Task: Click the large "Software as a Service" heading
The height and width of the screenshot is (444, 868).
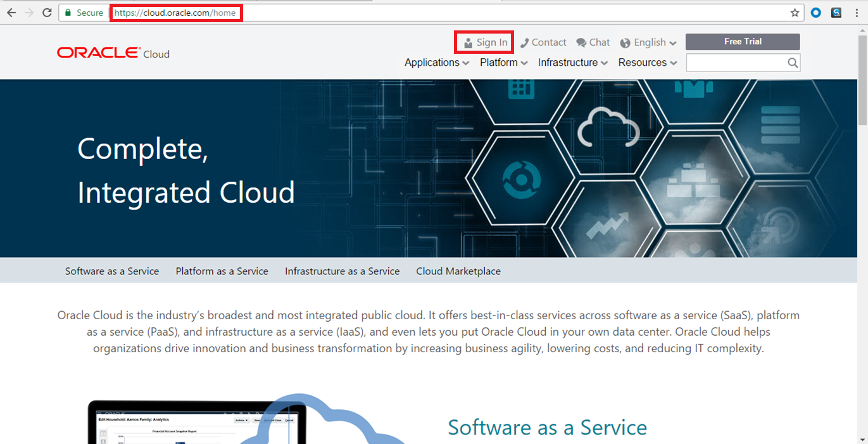Action: click(548, 428)
